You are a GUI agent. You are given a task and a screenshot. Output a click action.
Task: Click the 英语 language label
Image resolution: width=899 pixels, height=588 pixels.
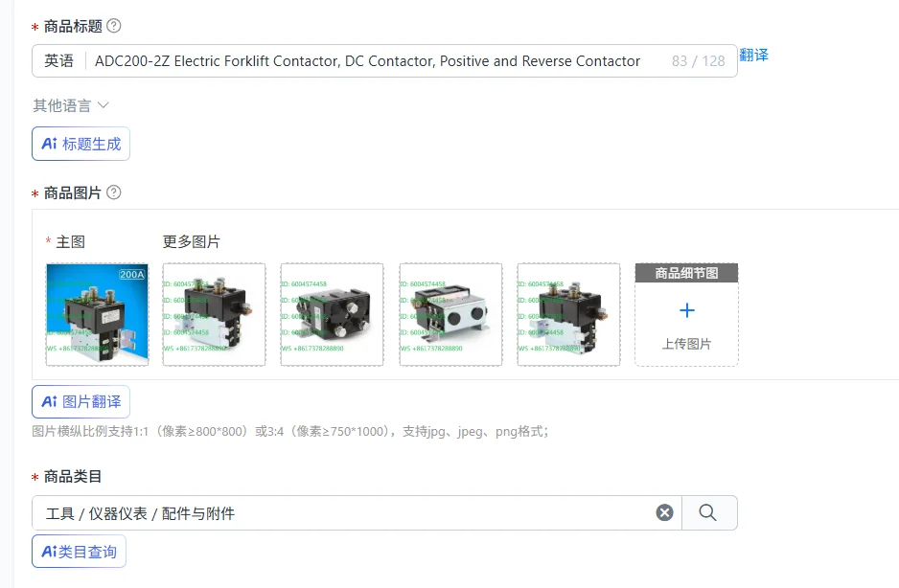(59, 60)
